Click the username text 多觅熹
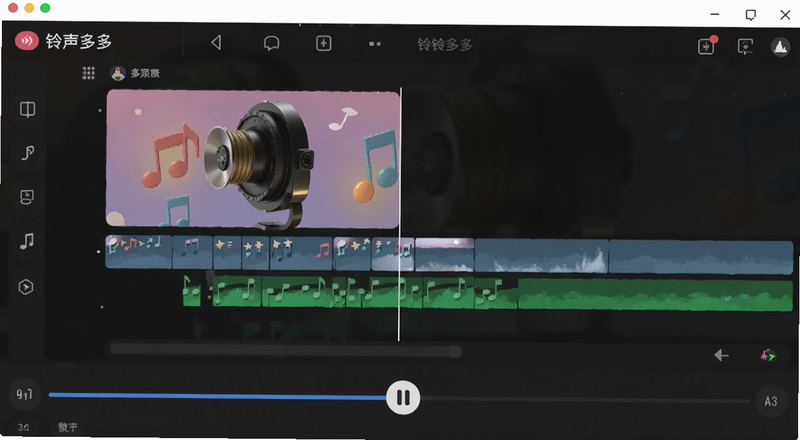This screenshot has height=440, width=800. tap(145, 74)
